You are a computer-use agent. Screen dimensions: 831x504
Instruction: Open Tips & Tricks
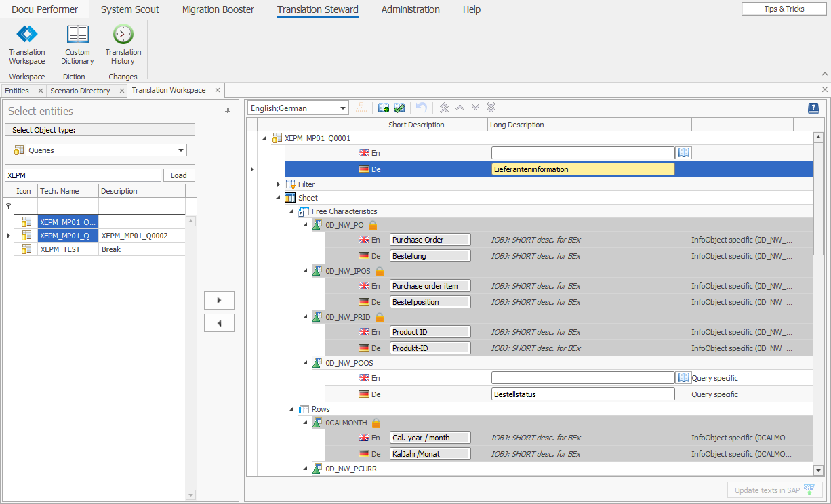783,9
